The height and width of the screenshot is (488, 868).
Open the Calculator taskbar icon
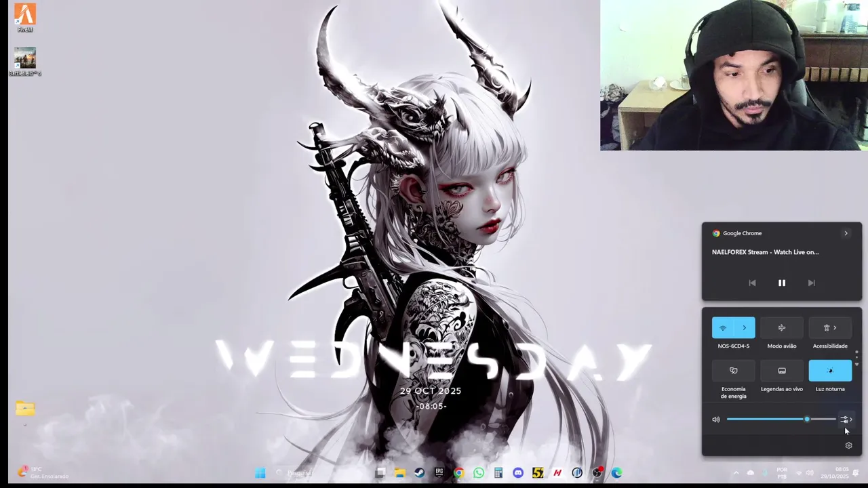click(498, 473)
